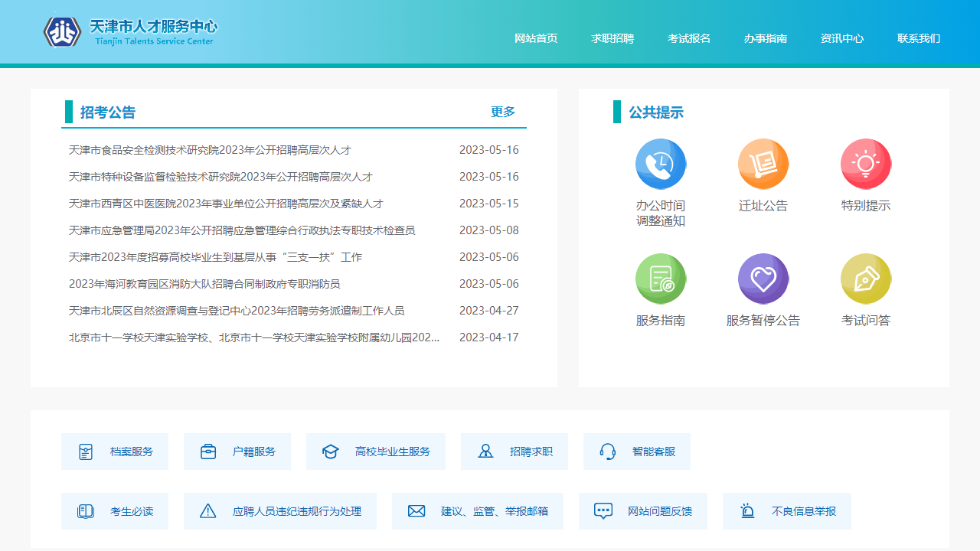
Task: Open the “三支一扶” recruitment notice
Action: 215,257
